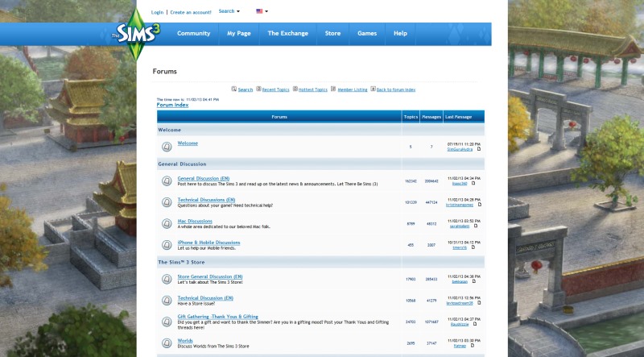Open iPhone & Mobile Discussions forum
This screenshot has width=644, height=357.
pos(208,243)
